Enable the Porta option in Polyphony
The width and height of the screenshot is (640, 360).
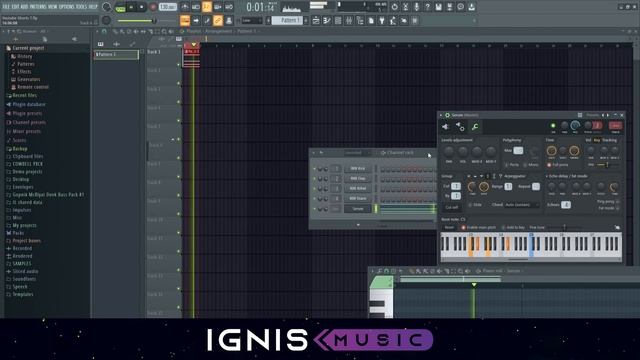[x=511, y=165]
